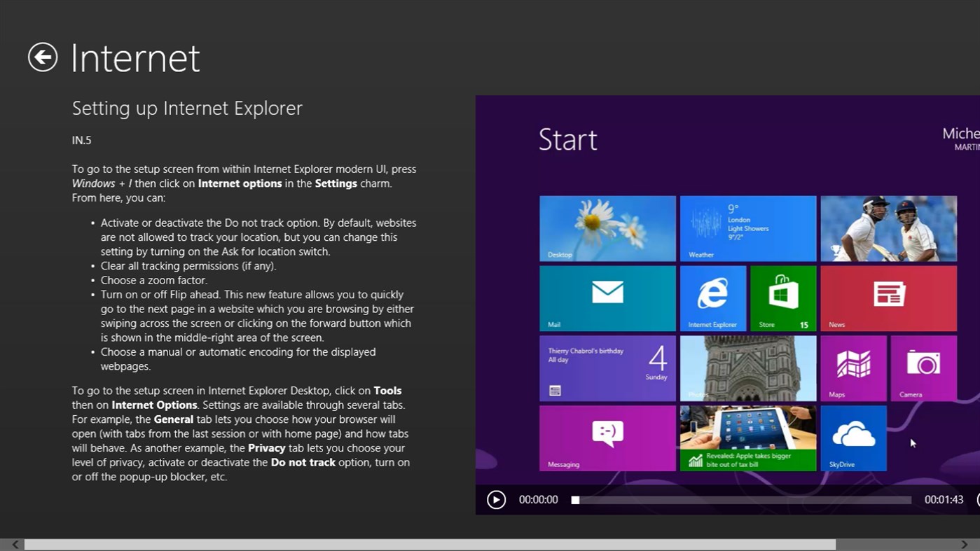Open the SkyDrive tile
Viewport: 980px width, 551px height.
(x=853, y=438)
